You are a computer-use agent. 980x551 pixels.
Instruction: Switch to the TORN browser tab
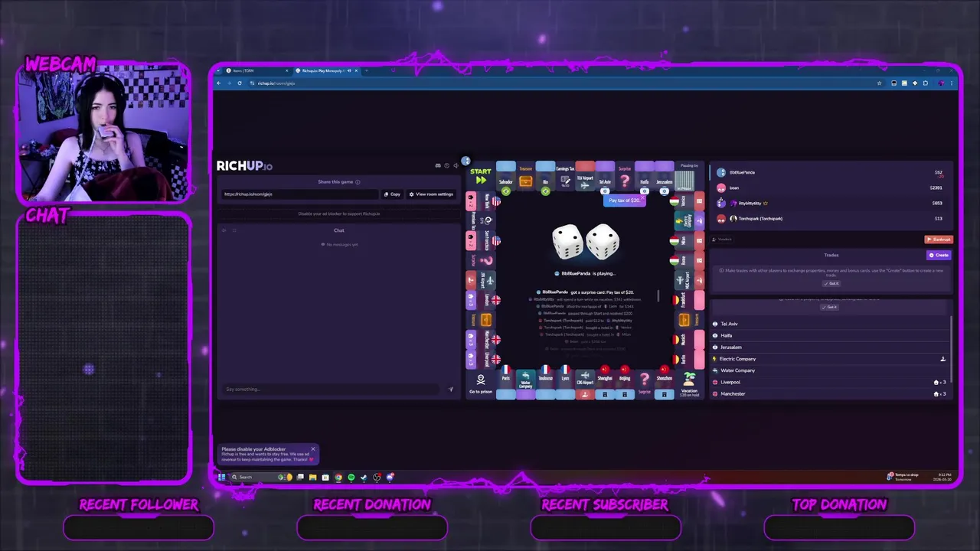click(256, 70)
